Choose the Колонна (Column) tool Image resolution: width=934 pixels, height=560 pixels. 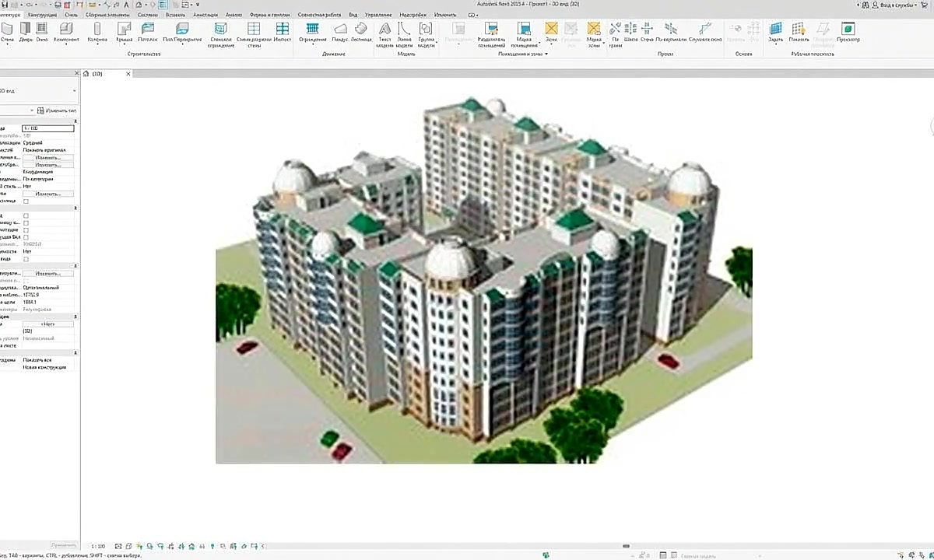(x=98, y=32)
